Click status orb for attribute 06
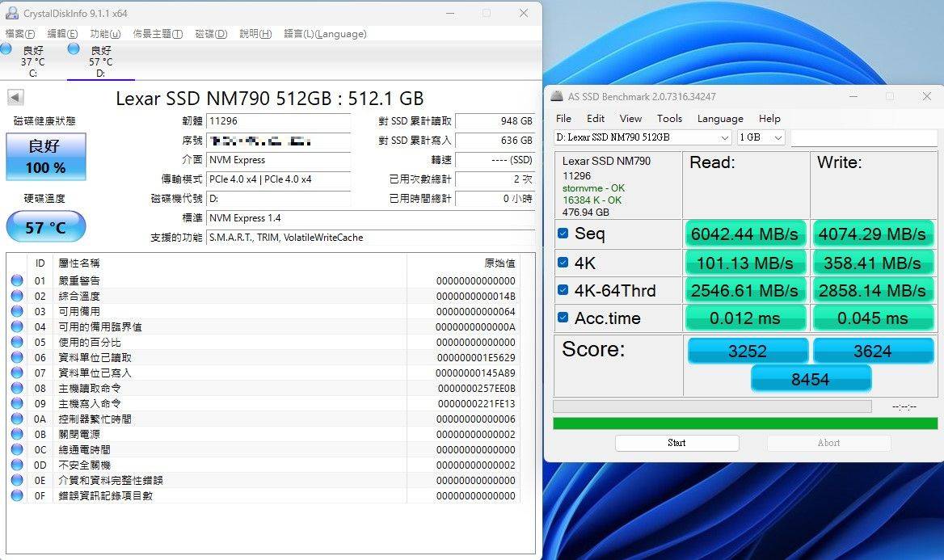944x560 pixels. (x=17, y=357)
